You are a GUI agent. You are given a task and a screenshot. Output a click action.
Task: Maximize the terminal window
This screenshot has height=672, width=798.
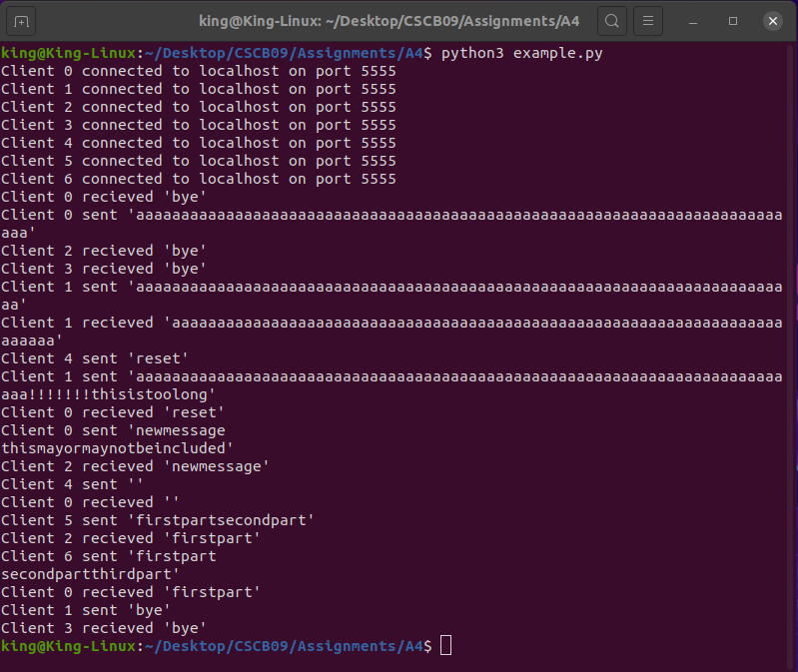(733, 20)
